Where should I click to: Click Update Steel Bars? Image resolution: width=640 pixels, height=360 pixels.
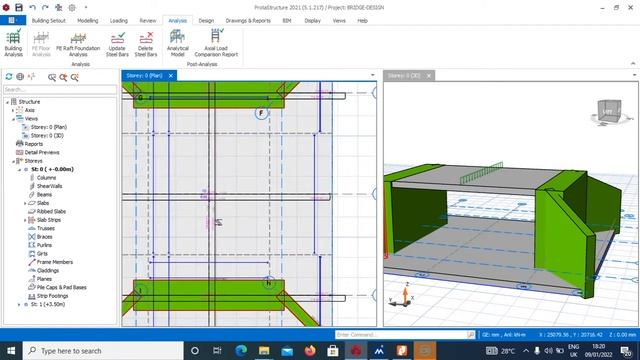[117, 43]
